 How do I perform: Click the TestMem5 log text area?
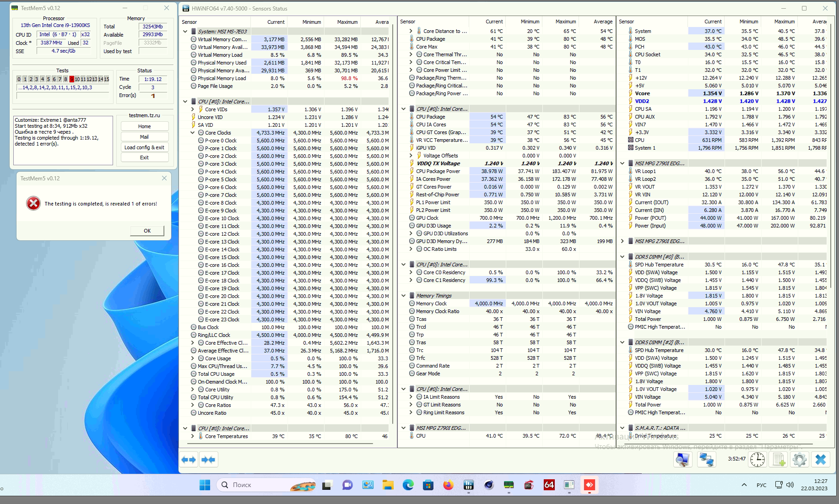[63, 140]
